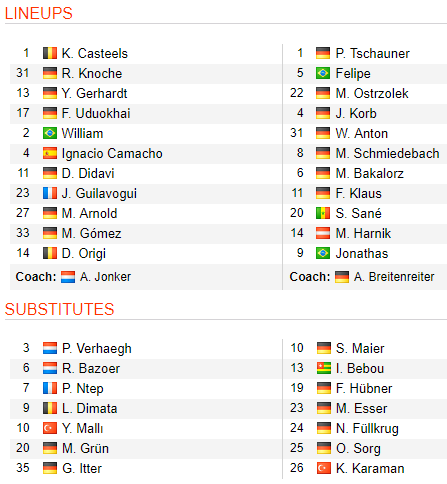Open player D. Origi profile
The image size is (447, 484).
click(x=84, y=253)
